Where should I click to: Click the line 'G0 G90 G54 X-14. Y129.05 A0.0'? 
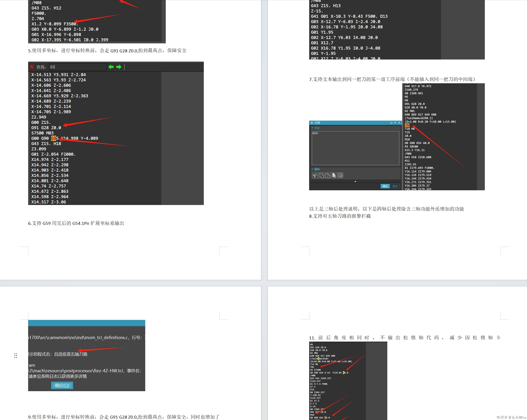click(x=329, y=373)
